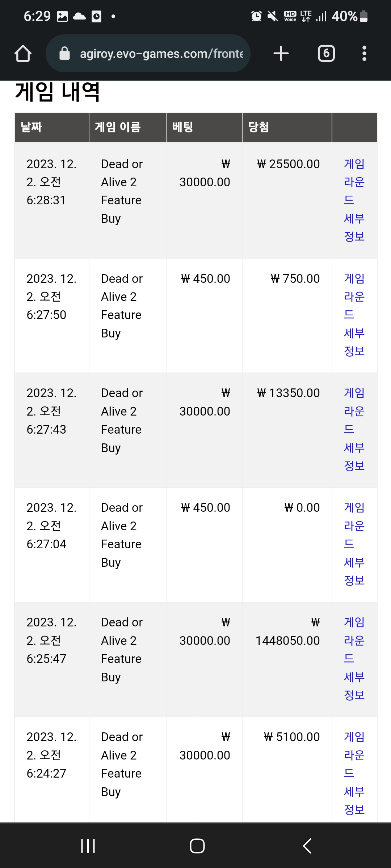This screenshot has width=391, height=868.
Task: Open round details for 6:24:27 game
Action: tap(354, 773)
